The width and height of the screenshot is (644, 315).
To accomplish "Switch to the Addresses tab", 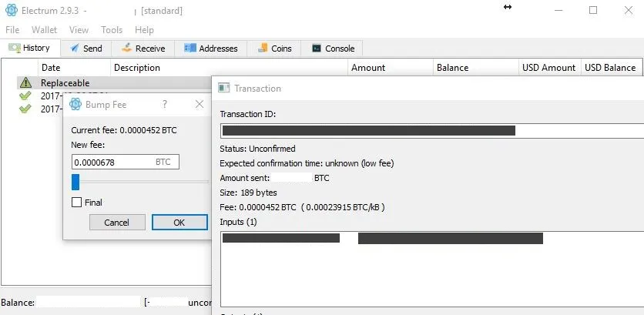I will (211, 49).
